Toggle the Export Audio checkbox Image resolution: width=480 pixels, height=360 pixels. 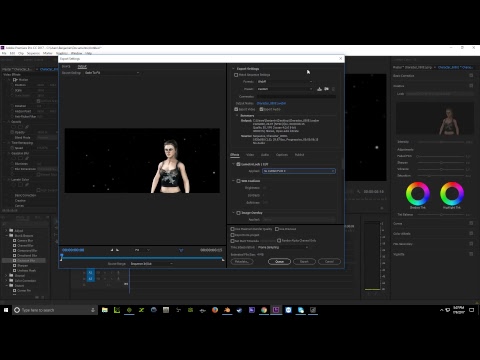pyautogui.click(x=262, y=109)
